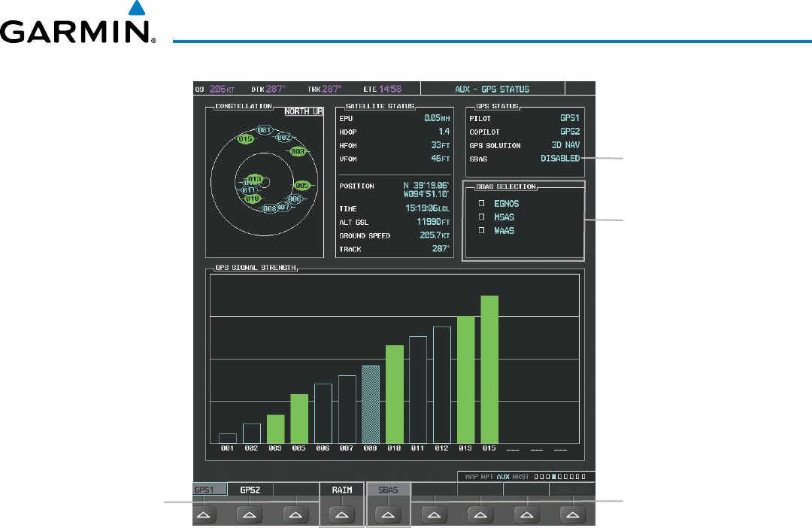
Task: Select the MSAS label text
Action: tap(504, 217)
